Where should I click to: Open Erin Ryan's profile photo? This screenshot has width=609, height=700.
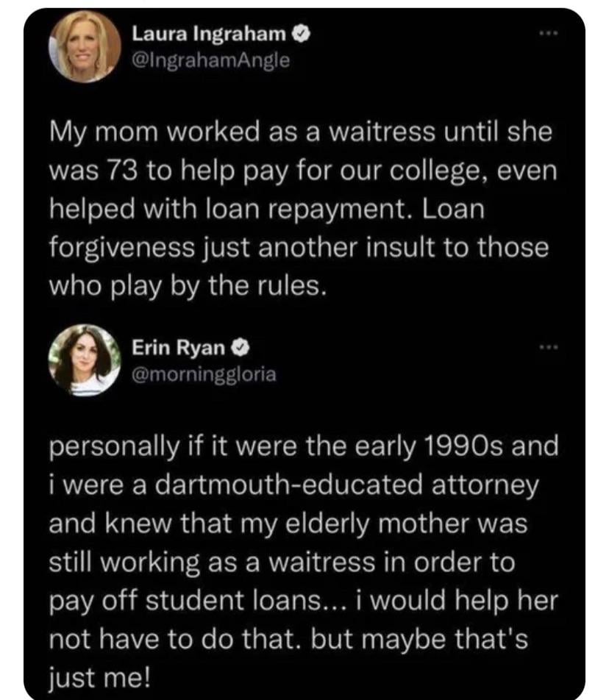point(85,360)
